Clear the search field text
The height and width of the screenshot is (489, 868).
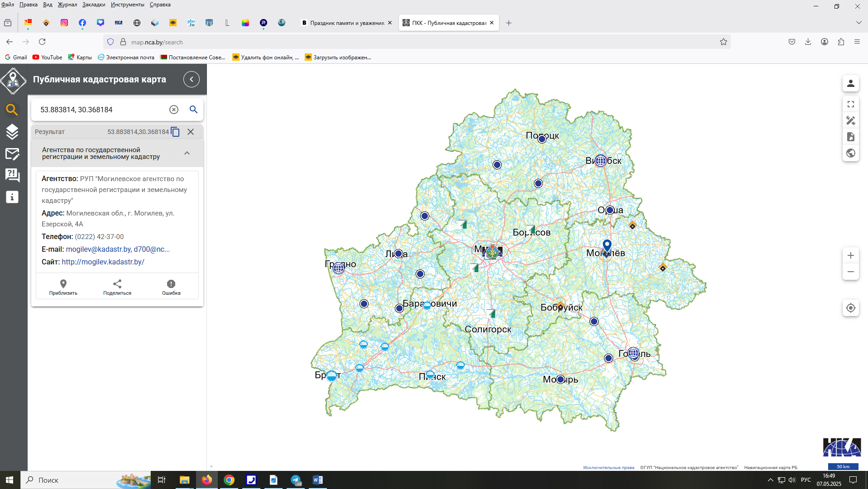click(174, 110)
